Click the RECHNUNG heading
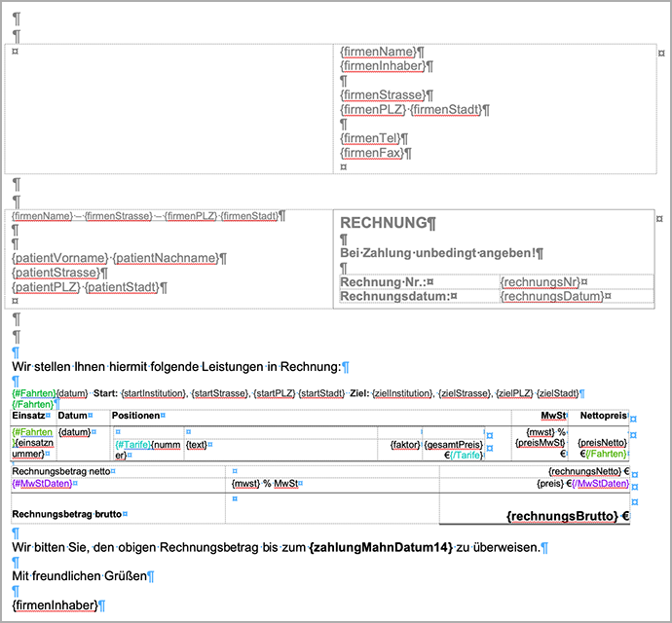 [x=384, y=223]
